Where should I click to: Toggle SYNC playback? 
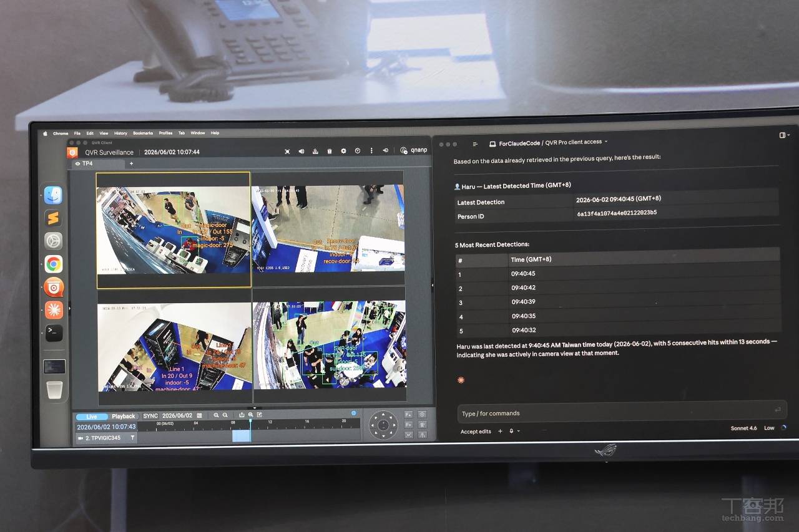(150, 416)
